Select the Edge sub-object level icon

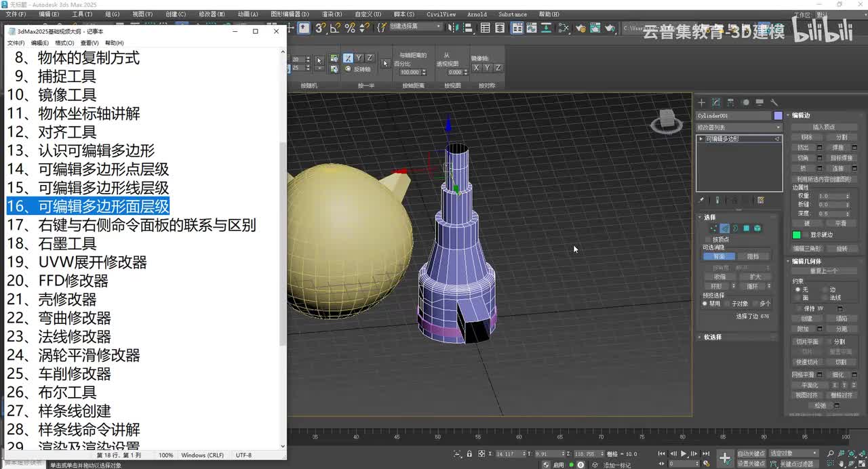(x=724, y=228)
